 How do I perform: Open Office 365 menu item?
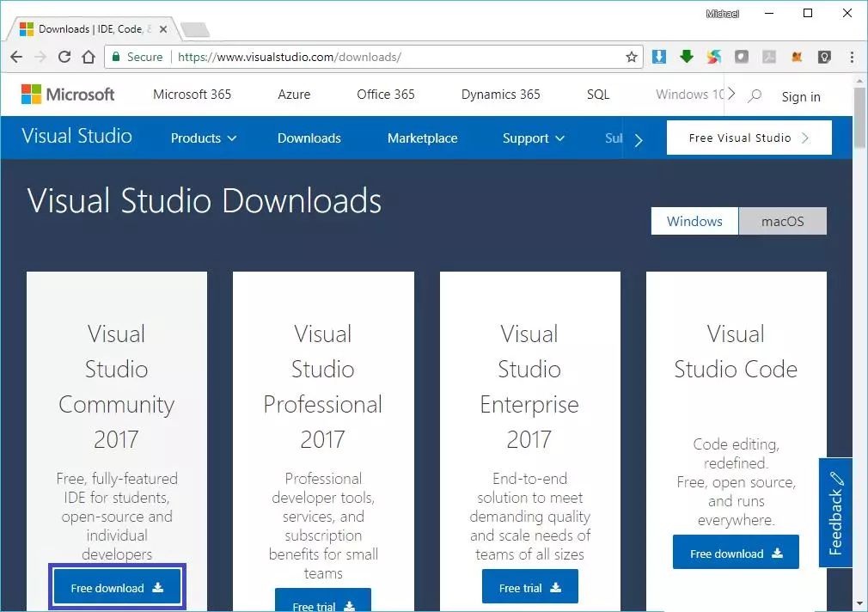386,95
